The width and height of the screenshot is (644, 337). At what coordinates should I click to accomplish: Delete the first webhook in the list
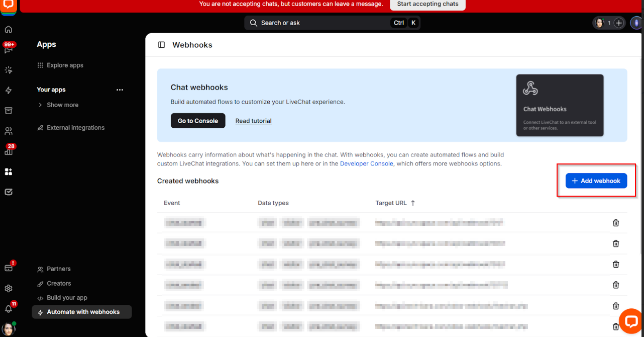[x=616, y=223]
